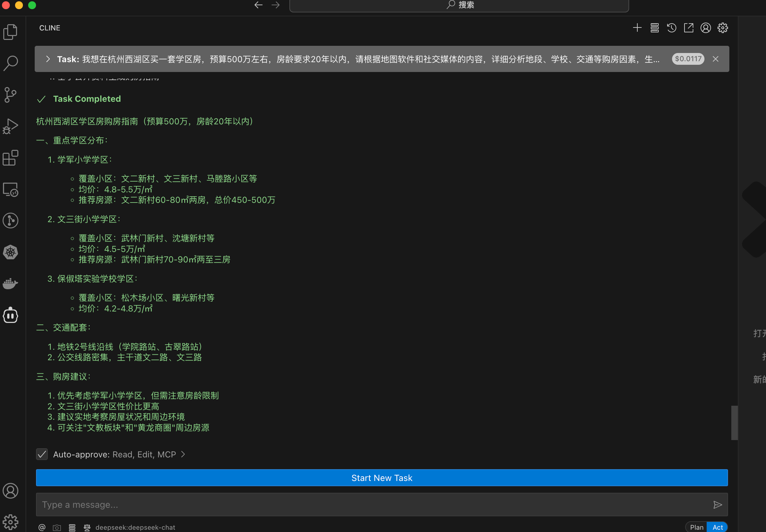The width and height of the screenshot is (766, 532).
Task: Open the Extensions view
Action: (10, 158)
